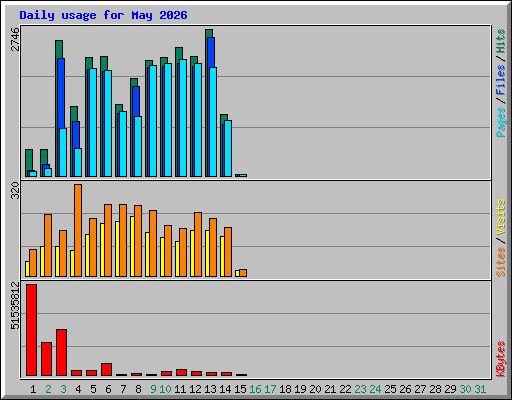512x400 pixels.
Task: Click the Pages legend label
Action: 501,122
